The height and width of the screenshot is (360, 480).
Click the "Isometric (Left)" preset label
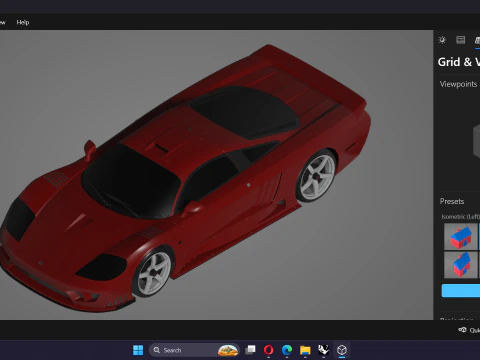pyautogui.click(x=461, y=217)
